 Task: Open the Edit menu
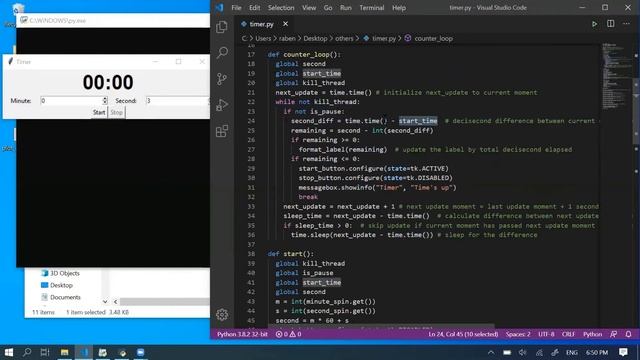[254, 8]
